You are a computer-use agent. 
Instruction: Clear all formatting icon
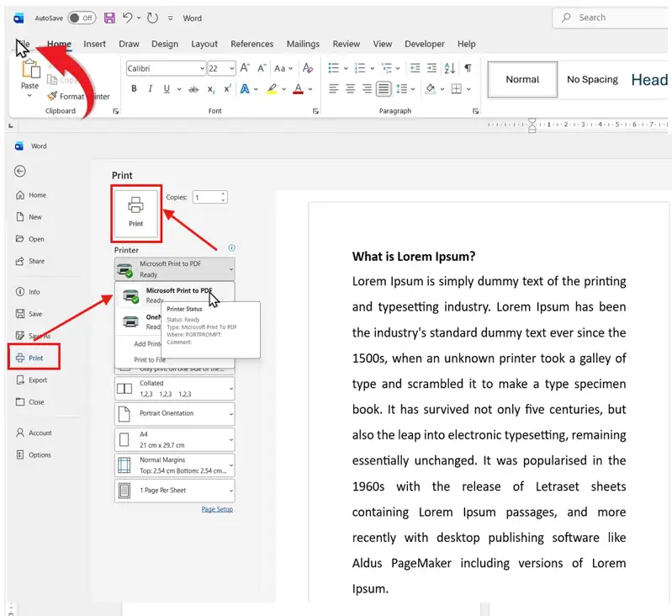click(x=308, y=67)
